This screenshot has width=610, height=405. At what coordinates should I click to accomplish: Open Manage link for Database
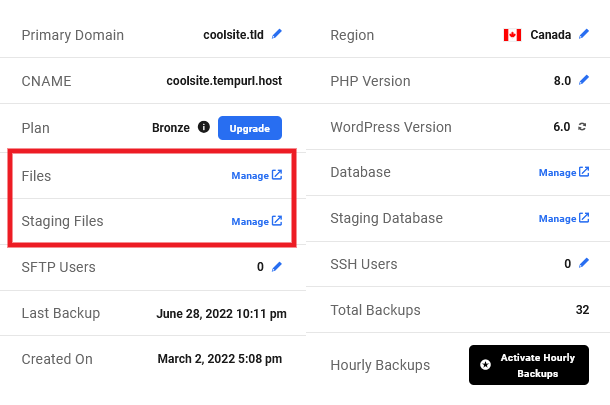point(564,172)
